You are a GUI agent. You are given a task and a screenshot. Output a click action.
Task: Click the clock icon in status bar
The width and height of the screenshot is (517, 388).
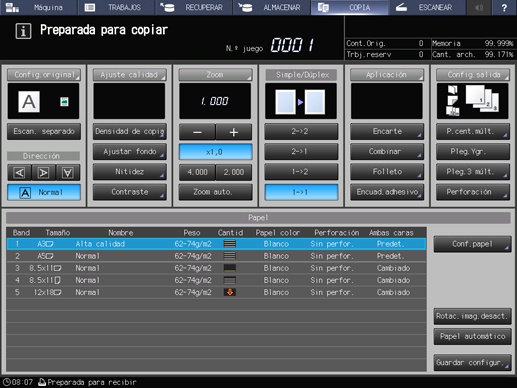7,382
